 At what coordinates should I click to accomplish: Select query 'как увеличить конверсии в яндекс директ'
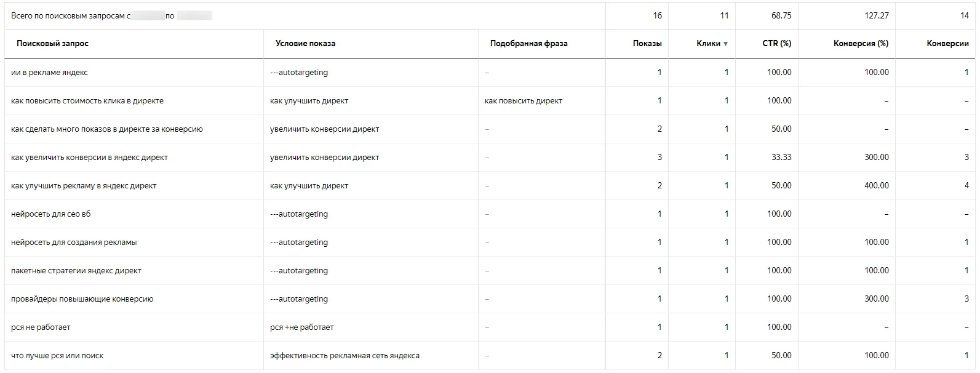click(90, 158)
